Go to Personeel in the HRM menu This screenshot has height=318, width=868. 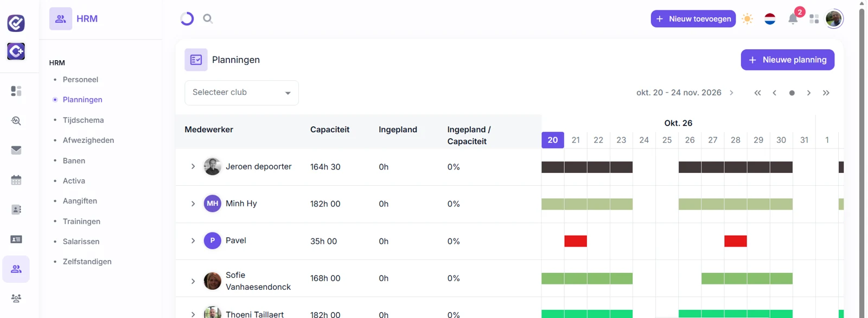pos(80,80)
